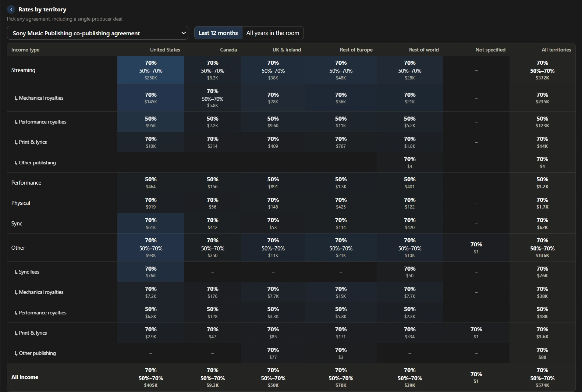Viewport: 582px width, 392px height.
Task: Open the Sony Music Publishing agreement dropdown
Action: 97,33
